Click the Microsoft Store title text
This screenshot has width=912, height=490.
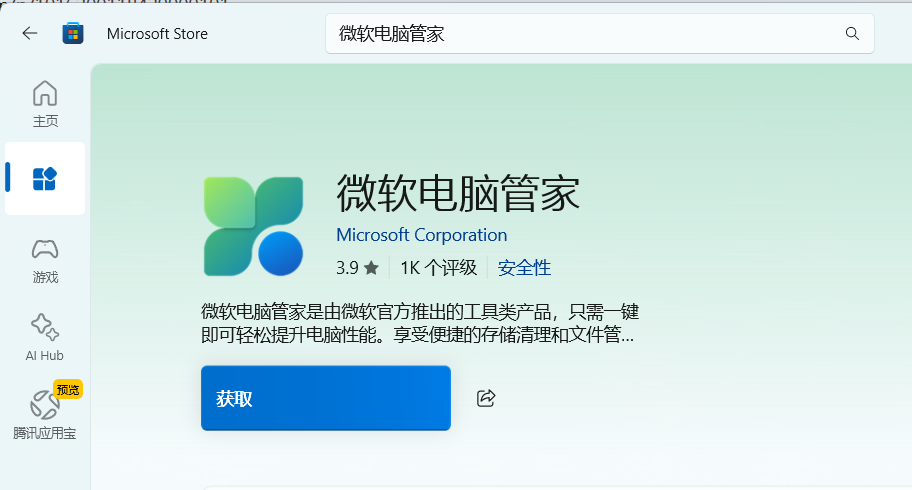click(x=157, y=34)
